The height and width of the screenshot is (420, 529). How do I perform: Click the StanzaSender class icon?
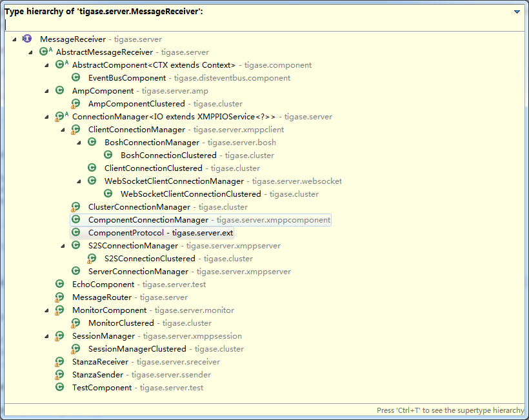pyautogui.click(x=59, y=374)
